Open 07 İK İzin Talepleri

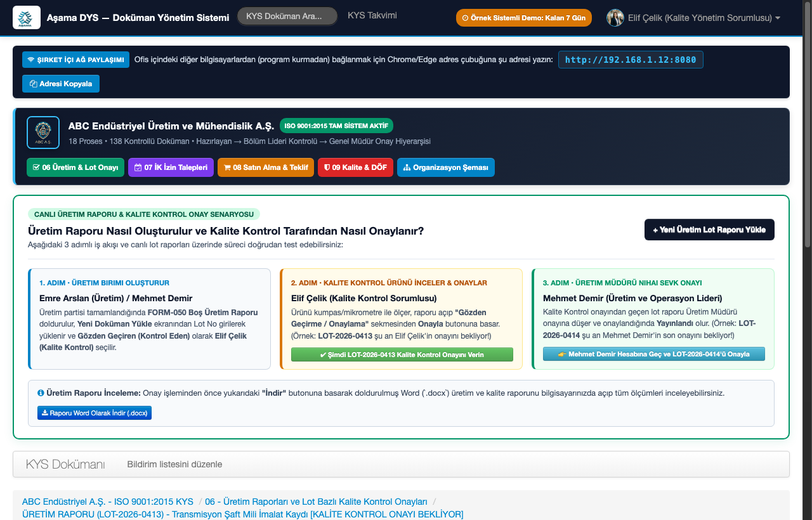(x=171, y=167)
